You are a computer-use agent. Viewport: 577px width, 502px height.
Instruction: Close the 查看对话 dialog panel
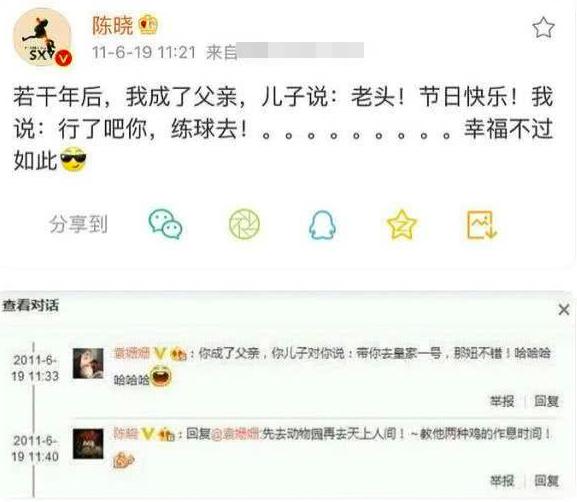(564, 310)
